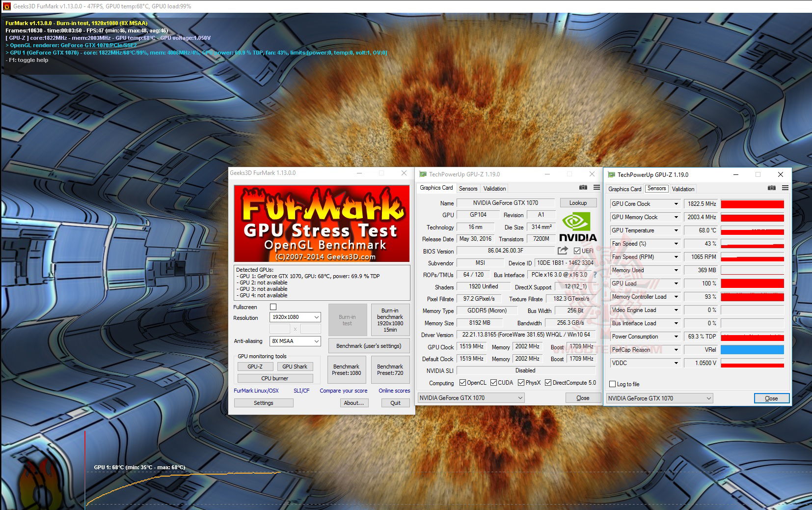Launch the GPU-Z monitoring tool button in FurMark

[x=255, y=367]
